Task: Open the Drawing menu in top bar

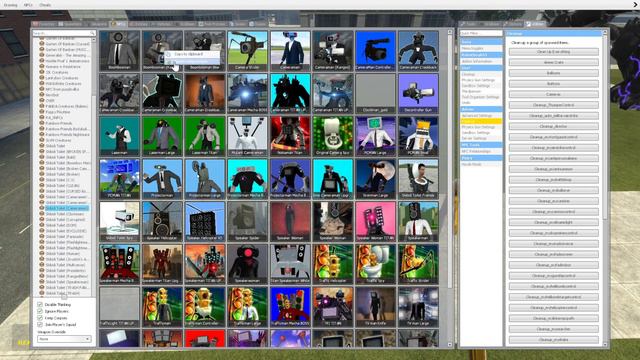Action: pos(11,5)
